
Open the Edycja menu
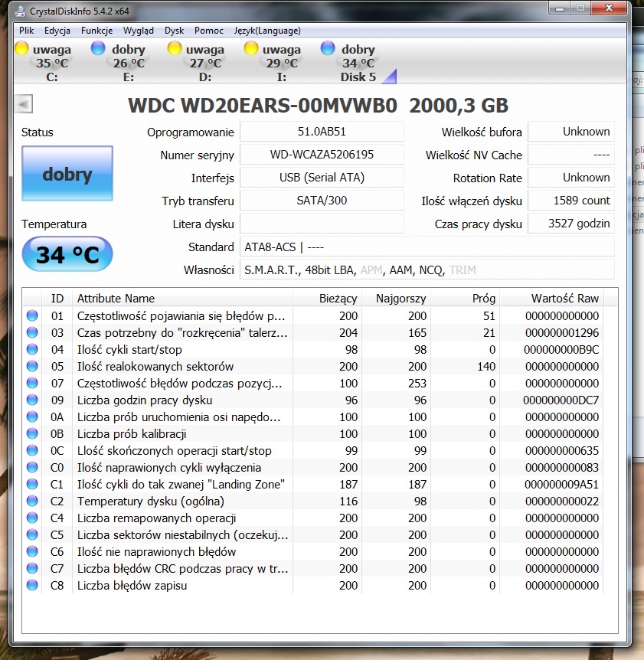57,31
